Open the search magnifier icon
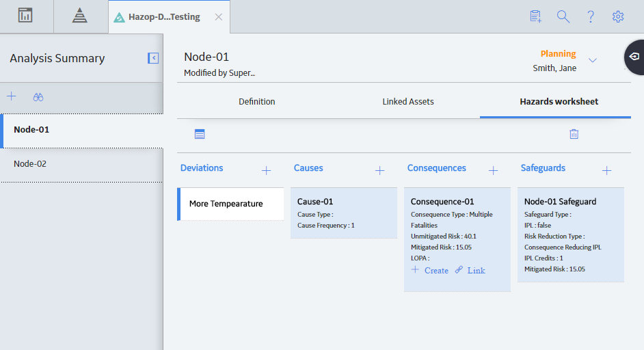The image size is (644, 350). click(563, 16)
